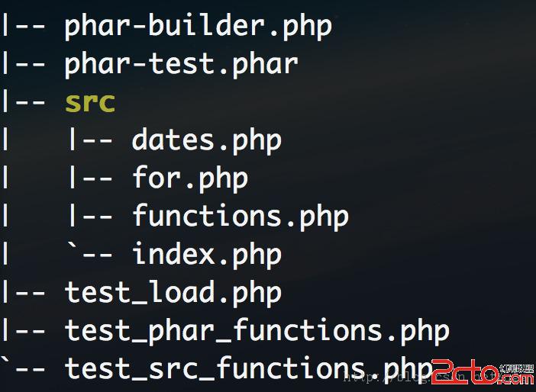Click the branch marker before dates.php
Screen dimensions: 536x392
point(91,140)
